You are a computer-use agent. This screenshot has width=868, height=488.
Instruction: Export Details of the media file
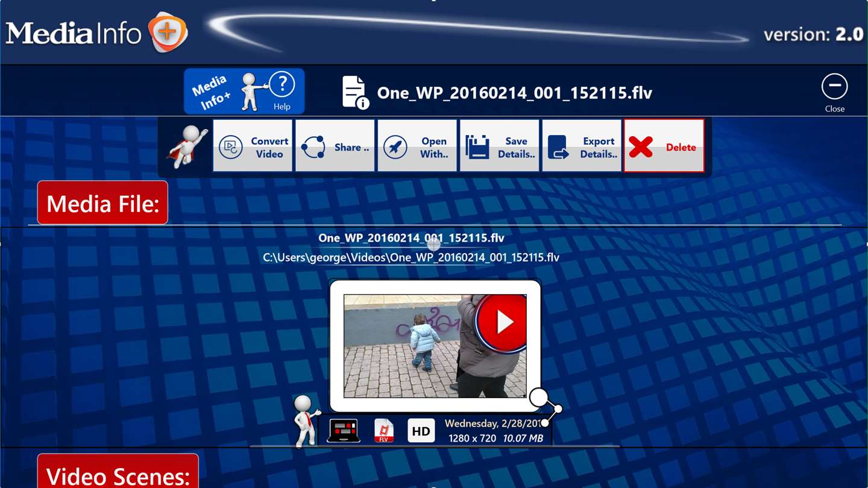[x=582, y=146]
